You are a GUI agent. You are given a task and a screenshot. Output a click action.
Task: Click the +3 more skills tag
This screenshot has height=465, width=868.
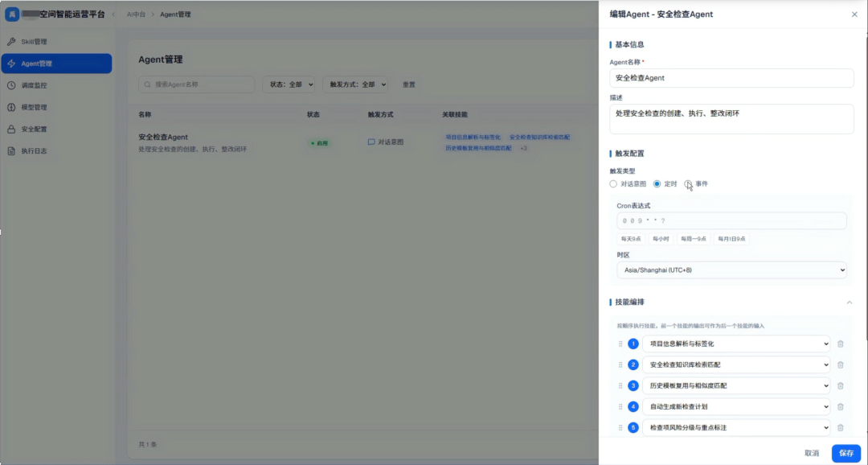pyautogui.click(x=523, y=149)
